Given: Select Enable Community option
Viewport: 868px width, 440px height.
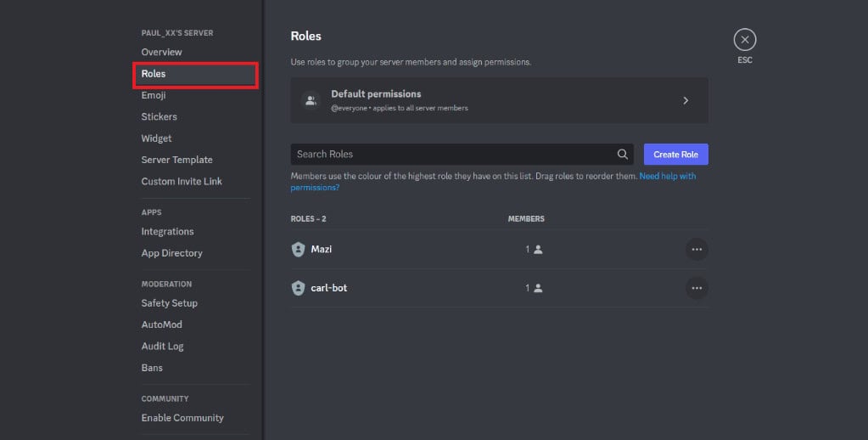Looking at the screenshot, I should (182, 418).
